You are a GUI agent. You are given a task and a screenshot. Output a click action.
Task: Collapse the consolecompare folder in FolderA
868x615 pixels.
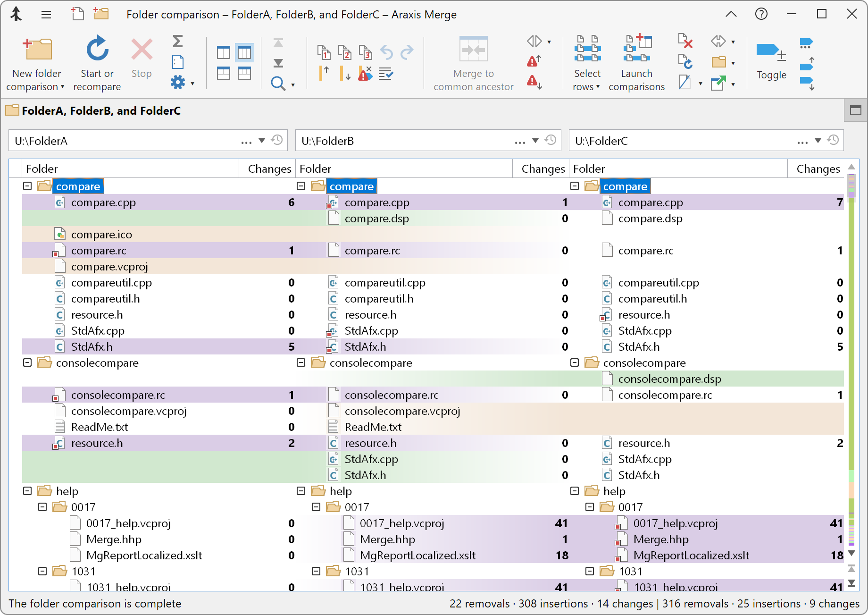click(27, 362)
